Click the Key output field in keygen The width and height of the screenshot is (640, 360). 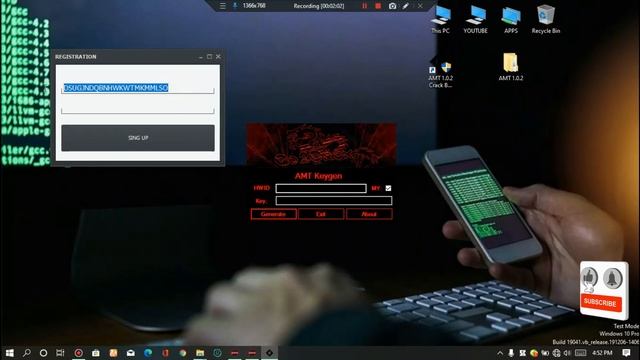click(x=334, y=200)
